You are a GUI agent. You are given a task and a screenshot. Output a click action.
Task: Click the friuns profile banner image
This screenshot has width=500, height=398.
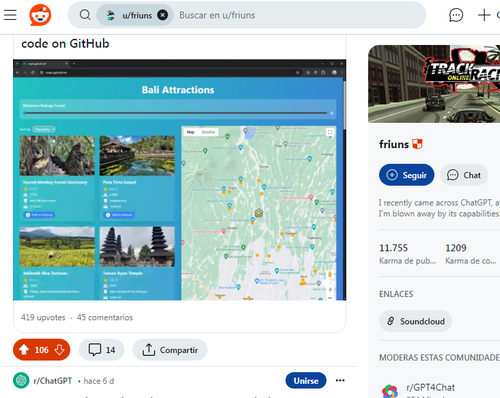click(434, 84)
